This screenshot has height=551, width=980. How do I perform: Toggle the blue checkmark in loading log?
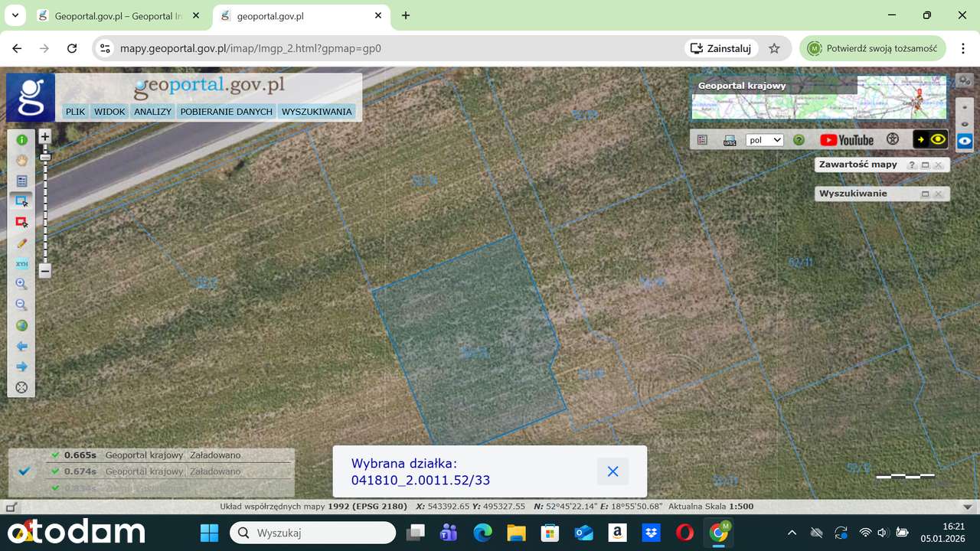pos(25,471)
